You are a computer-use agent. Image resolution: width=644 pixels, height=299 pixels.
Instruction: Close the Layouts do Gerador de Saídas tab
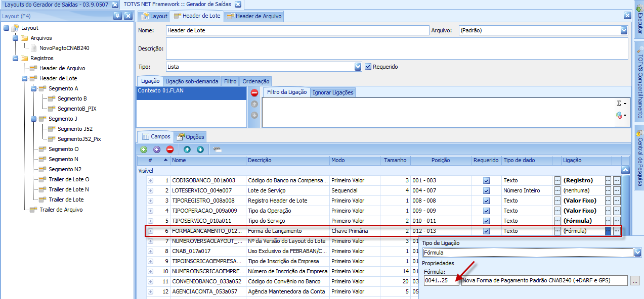pos(115,4)
